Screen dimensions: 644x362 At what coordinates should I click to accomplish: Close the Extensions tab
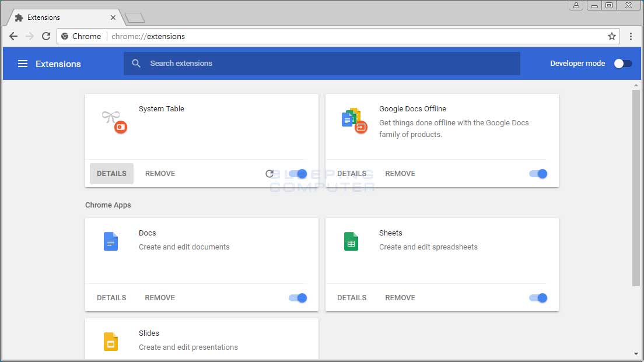click(x=113, y=17)
